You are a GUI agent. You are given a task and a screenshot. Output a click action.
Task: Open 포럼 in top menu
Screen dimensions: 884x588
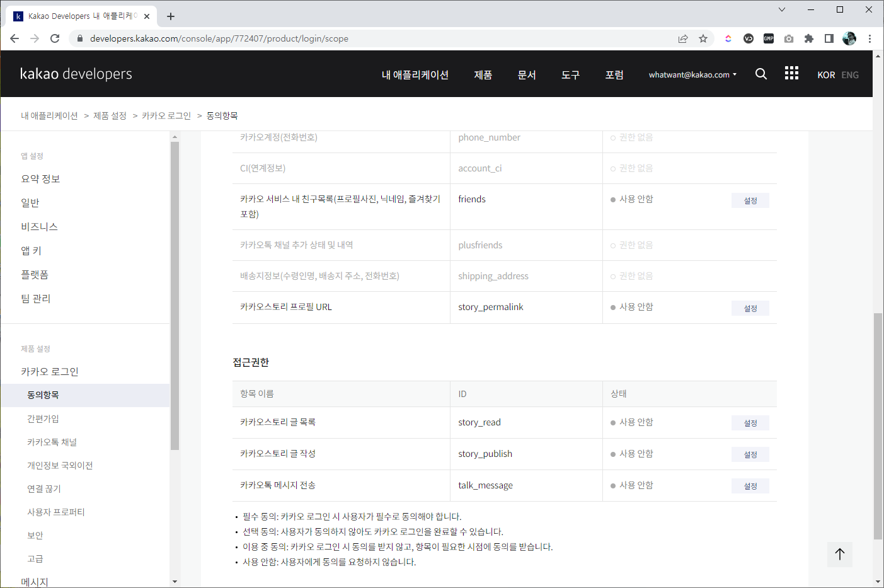pyautogui.click(x=614, y=74)
